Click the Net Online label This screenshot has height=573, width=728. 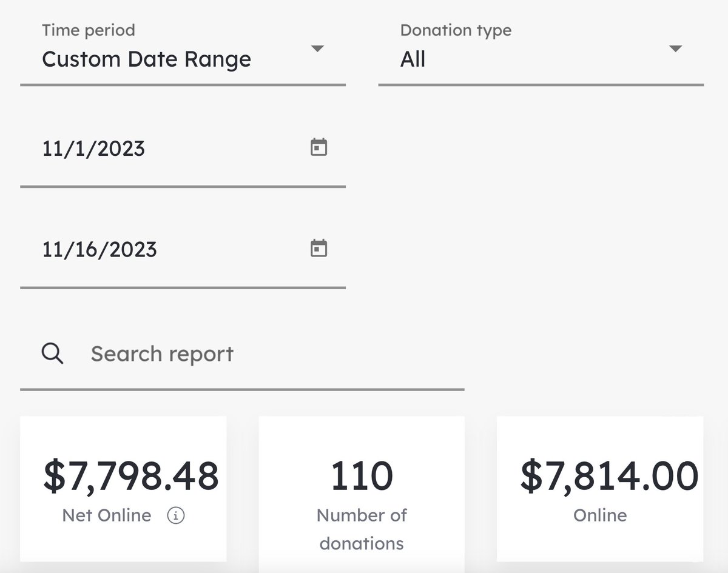point(107,515)
